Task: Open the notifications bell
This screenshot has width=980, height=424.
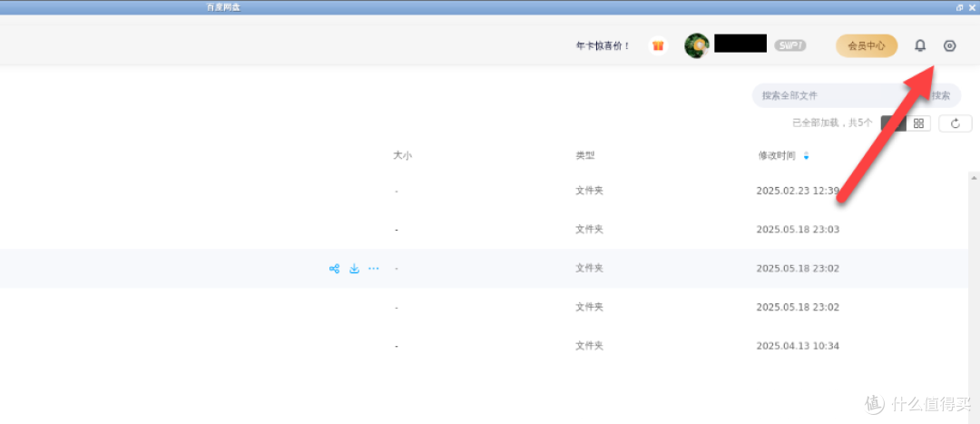Action: (920, 45)
